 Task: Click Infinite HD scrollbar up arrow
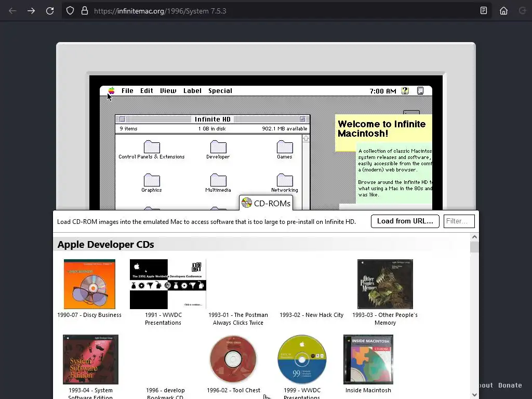(305, 138)
